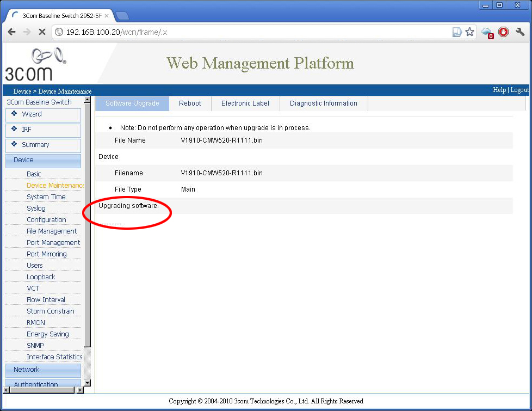Expand the Authentication menu section
The height and width of the screenshot is (411, 532).
pos(44,383)
